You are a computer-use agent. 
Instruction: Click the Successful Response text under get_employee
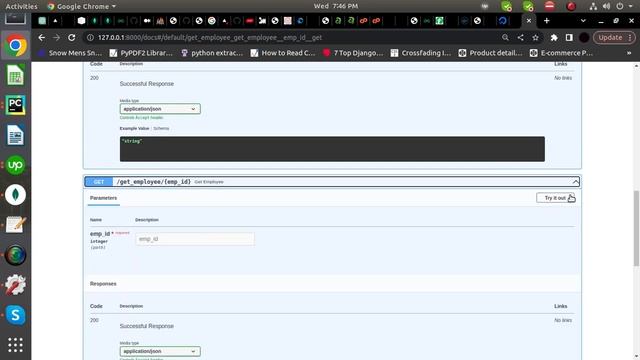pos(147,326)
